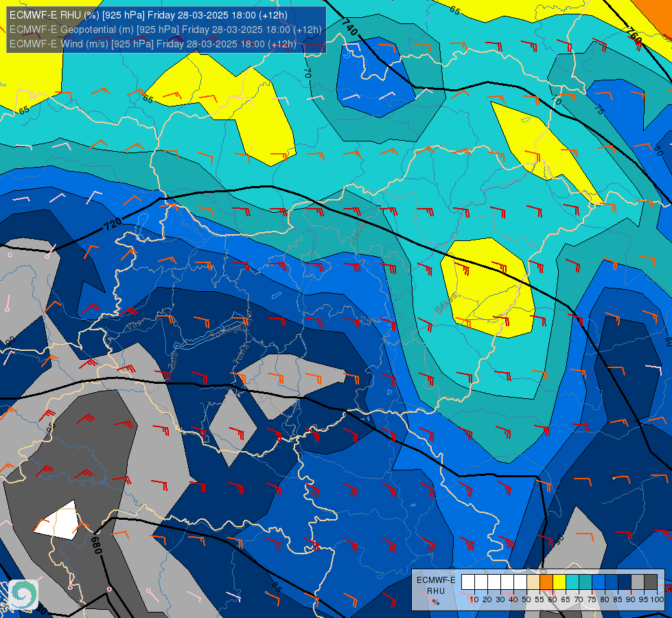The image size is (672, 618).
Task: Click the legend tick label 55
Action: [540, 599]
